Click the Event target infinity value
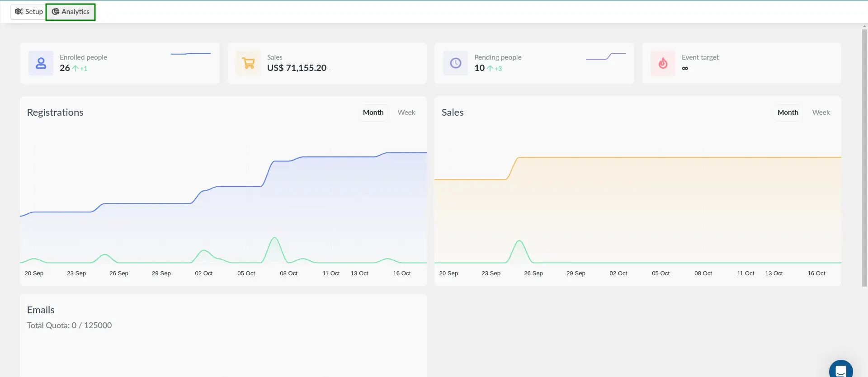 685,68
